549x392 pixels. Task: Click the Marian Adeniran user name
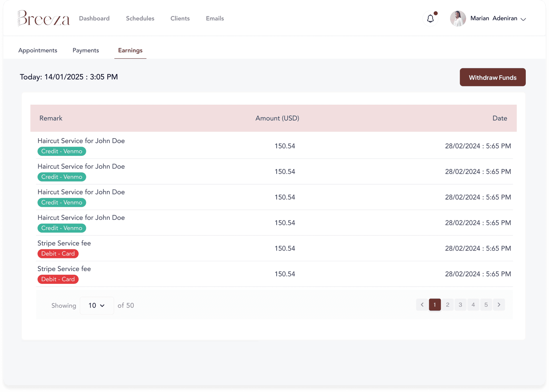click(494, 18)
